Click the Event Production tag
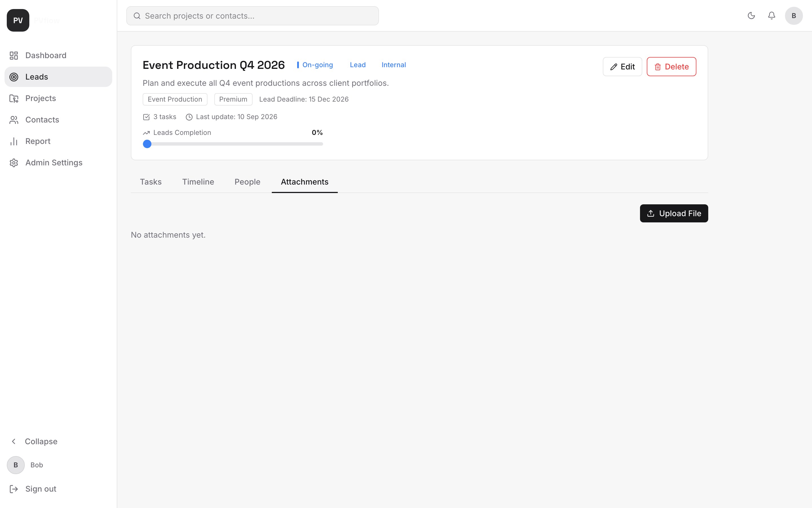This screenshot has width=812, height=508. (x=175, y=99)
